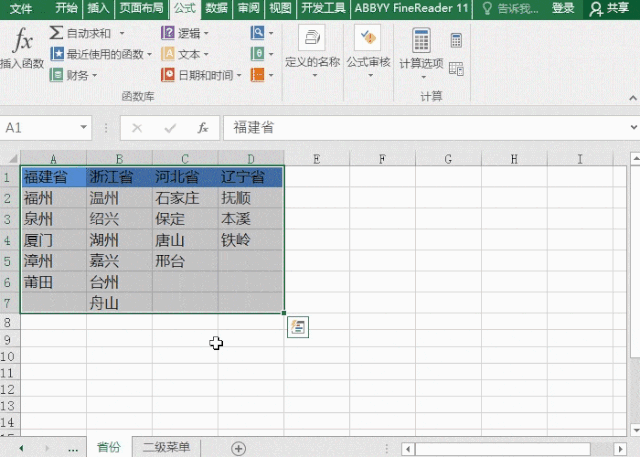Switch to the Home (开始) tab
640x457 pixels.
[66, 9]
